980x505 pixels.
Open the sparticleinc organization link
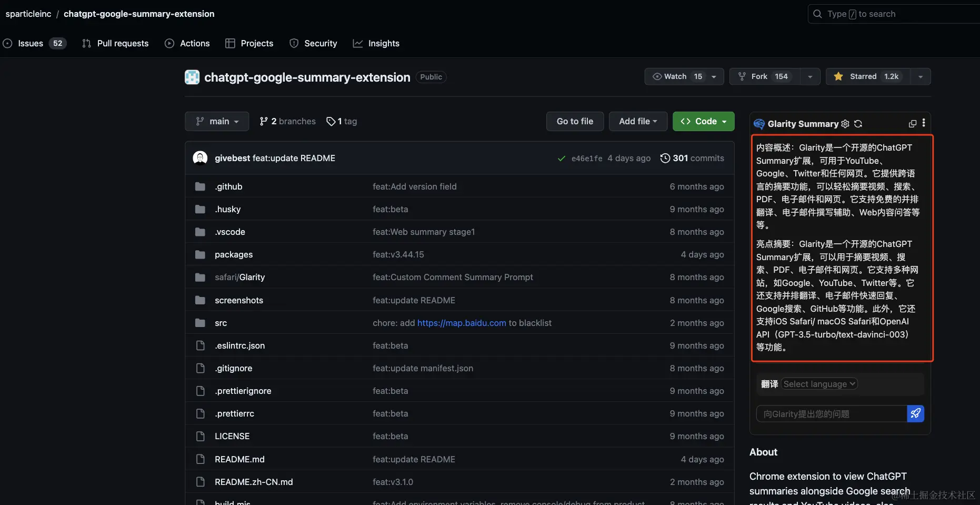28,14
